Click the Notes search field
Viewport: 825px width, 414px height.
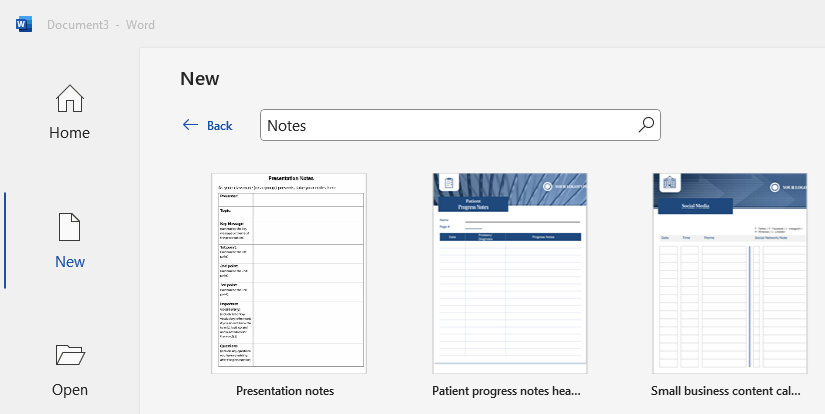point(460,125)
